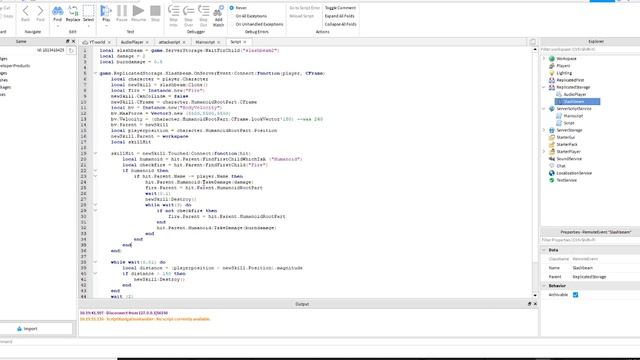Select TestService in the Explorer

[566, 180]
